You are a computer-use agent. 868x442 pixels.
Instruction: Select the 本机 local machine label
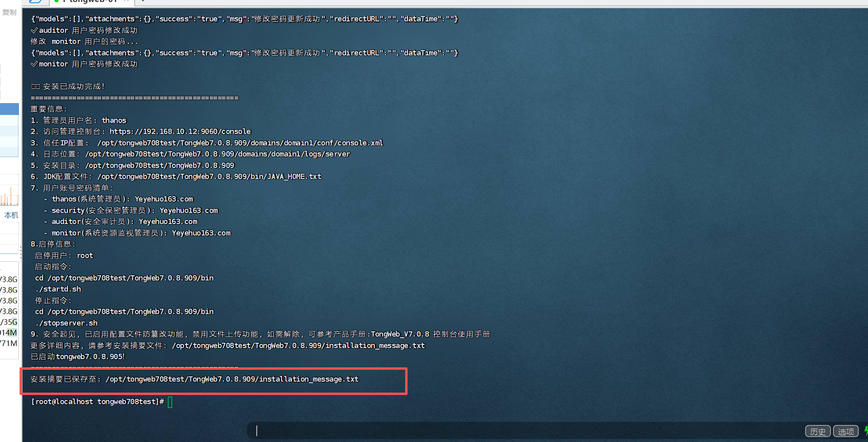(11, 215)
